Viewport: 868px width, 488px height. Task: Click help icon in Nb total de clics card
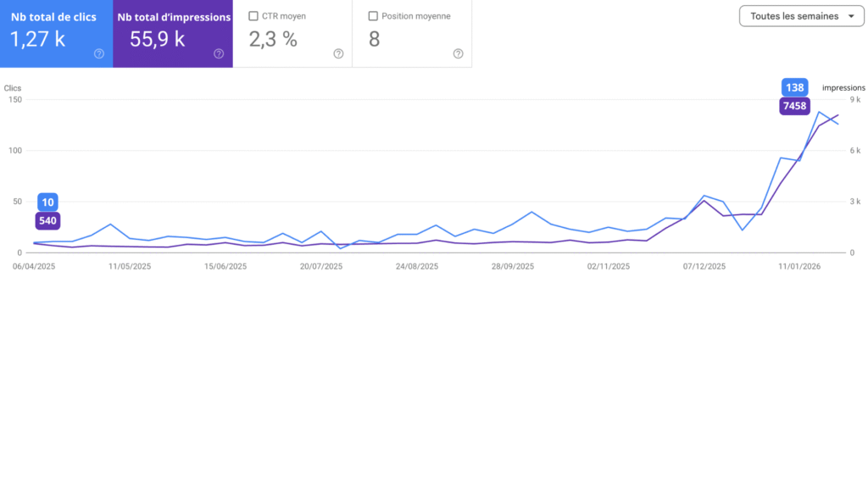coord(99,53)
